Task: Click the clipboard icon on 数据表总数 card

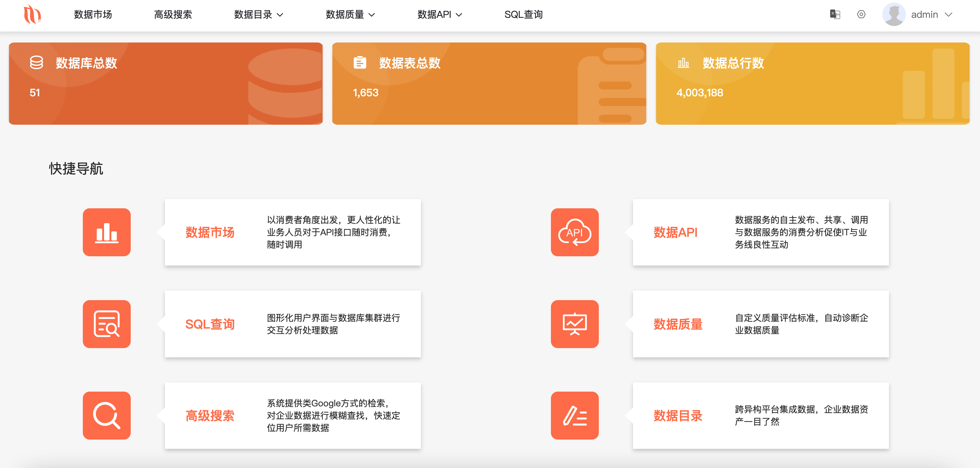Action: [360, 63]
